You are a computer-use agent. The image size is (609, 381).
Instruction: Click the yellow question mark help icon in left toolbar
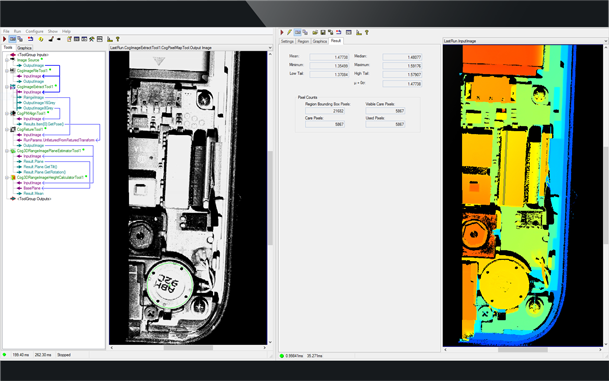pyautogui.click(x=118, y=39)
